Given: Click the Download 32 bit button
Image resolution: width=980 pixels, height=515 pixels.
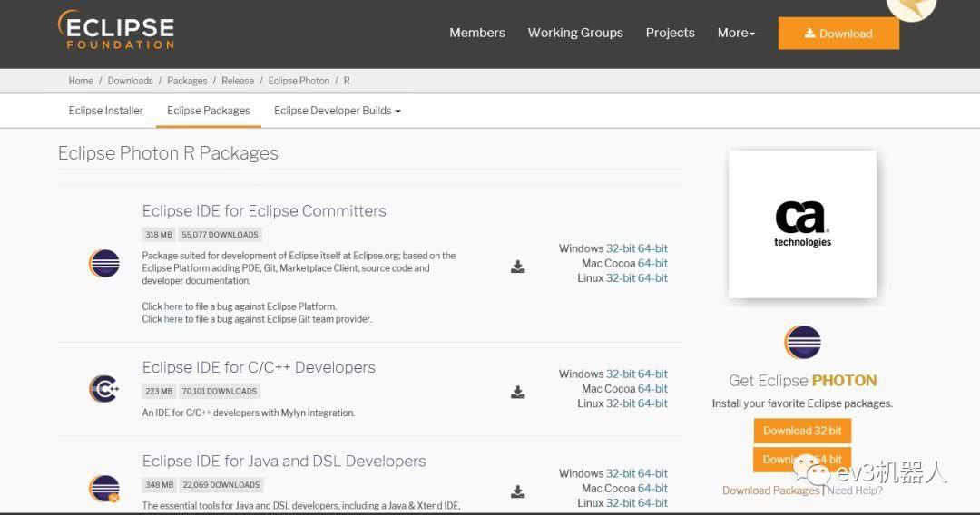Looking at the screenshot, I should [x=802, y=431].
